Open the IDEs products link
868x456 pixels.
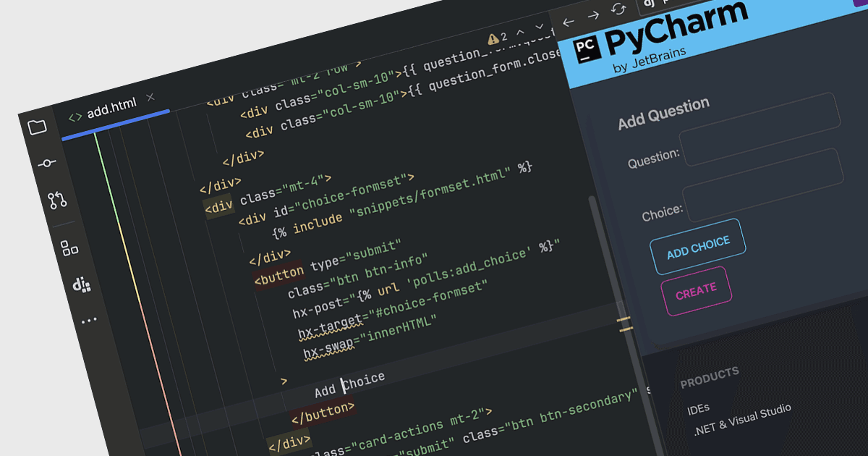(698, 409)
